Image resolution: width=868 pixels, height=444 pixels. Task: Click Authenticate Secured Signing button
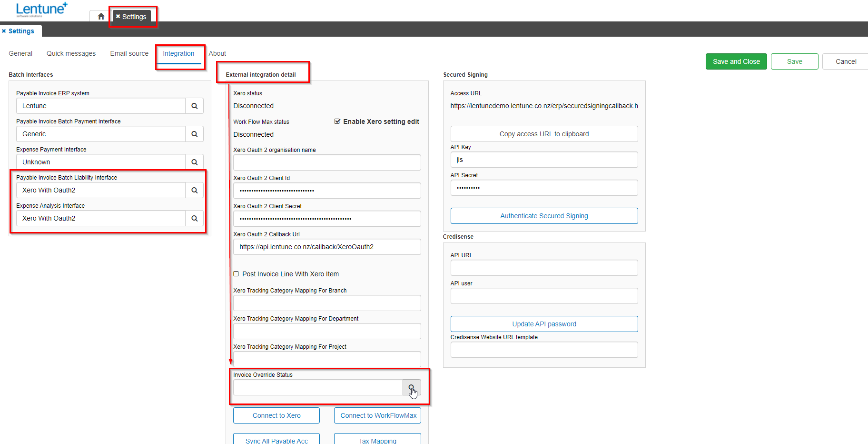(x=544, y=216)
